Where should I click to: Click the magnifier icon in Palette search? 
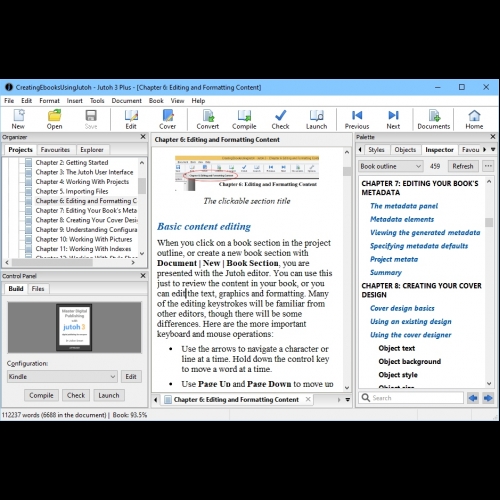pyautogui.click(x=366, y=398)
